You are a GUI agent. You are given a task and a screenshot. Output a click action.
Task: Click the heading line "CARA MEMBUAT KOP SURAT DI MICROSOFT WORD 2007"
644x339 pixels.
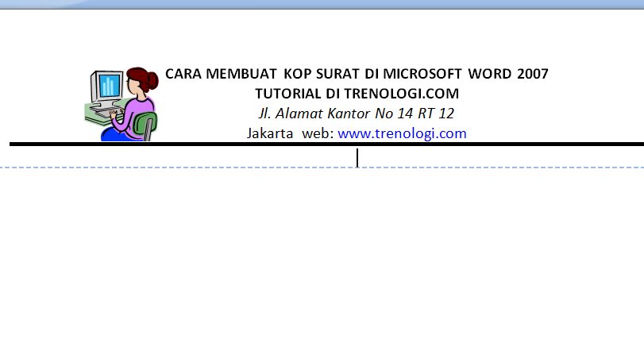click(357, 74)
